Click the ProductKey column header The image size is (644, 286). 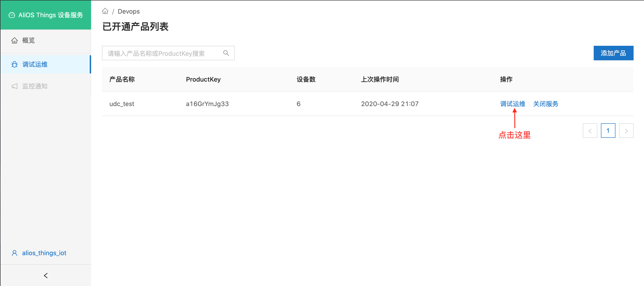point(203,80)
